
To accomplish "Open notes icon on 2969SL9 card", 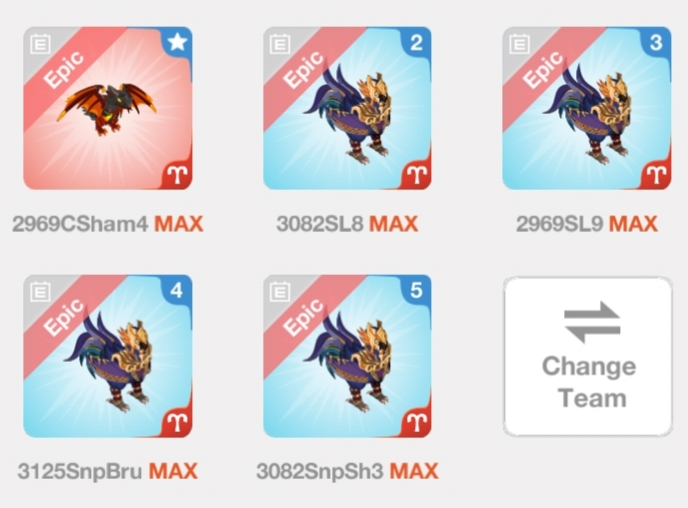I will (x=520, y=44).
